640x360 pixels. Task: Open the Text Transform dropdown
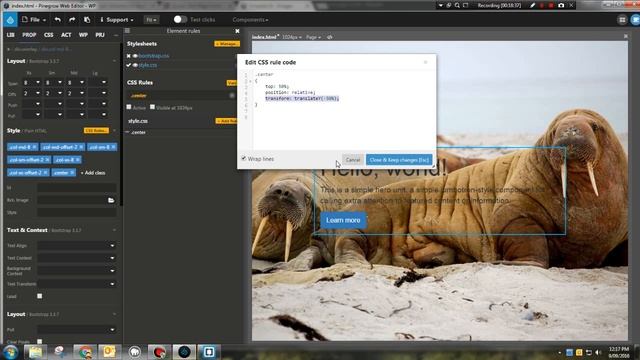77,284
